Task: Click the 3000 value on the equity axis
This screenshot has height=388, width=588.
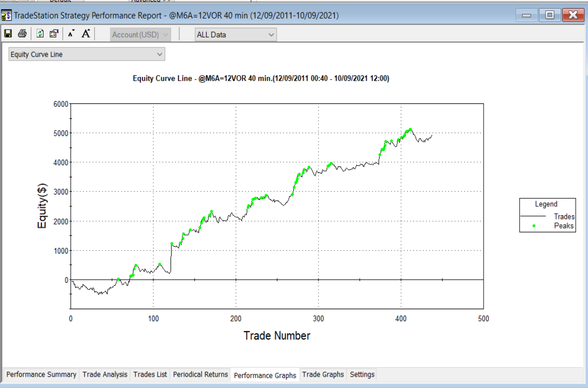Action: (61, 192)
